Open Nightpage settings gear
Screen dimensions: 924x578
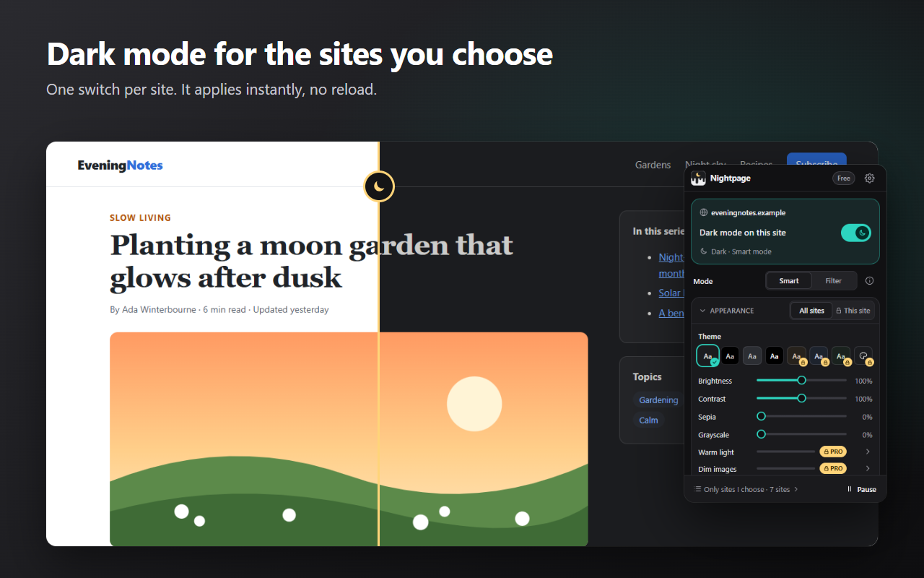pos(869,178)
